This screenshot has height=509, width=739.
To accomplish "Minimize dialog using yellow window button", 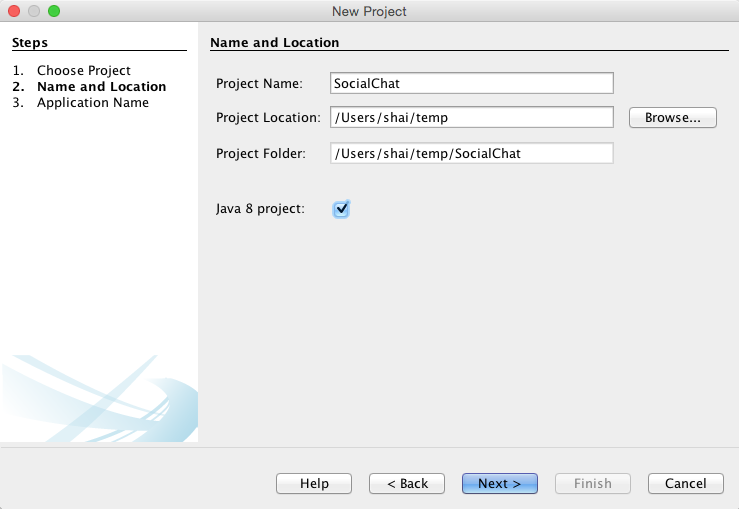I will coord(34,11).
